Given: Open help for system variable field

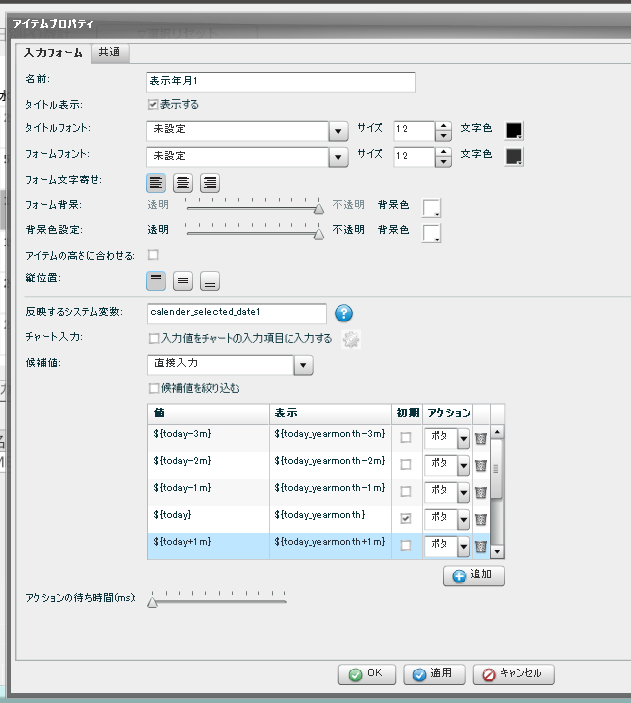Looking at the screenshot, I should click(344, 313).
